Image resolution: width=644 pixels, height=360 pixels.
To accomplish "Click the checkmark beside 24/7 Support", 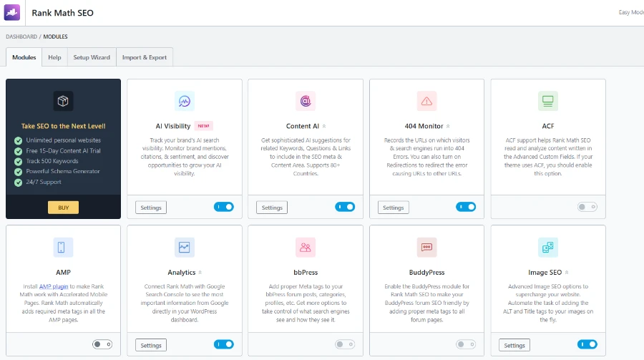I will click(18, 183).
